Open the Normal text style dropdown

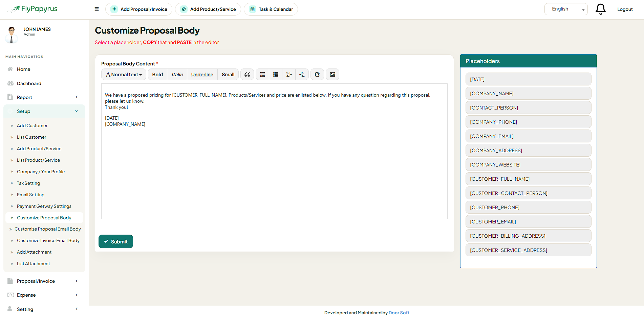(x=124, y=75)
